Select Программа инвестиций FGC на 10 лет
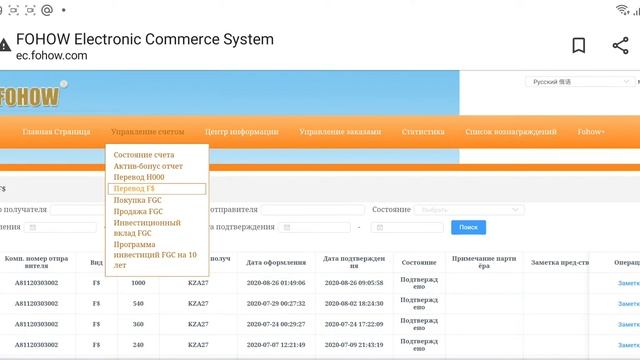The width and height of the screenshot is (640, 360). [155, 255]
